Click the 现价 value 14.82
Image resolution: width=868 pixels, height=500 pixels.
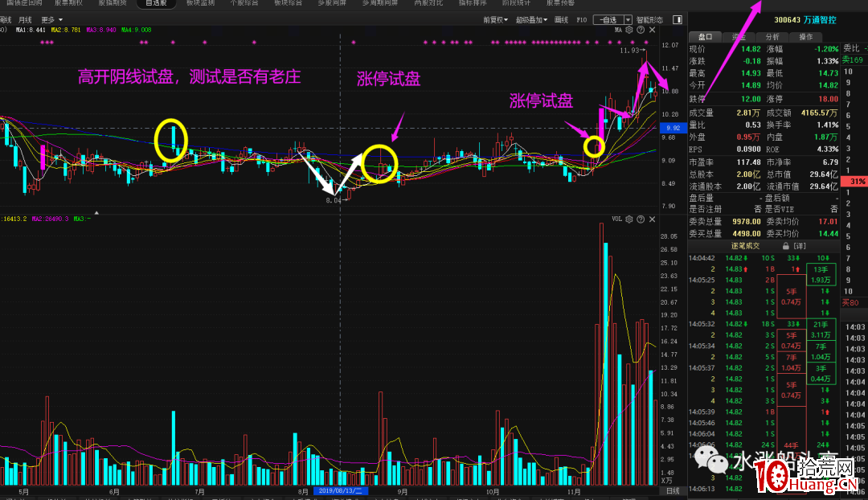click(x=751, y=49)
